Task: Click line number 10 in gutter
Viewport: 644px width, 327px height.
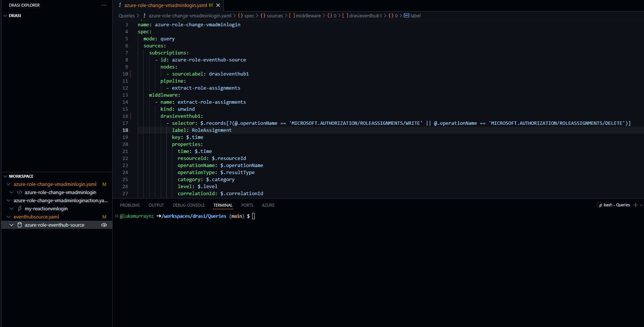Action: click(x=125, y=74)
